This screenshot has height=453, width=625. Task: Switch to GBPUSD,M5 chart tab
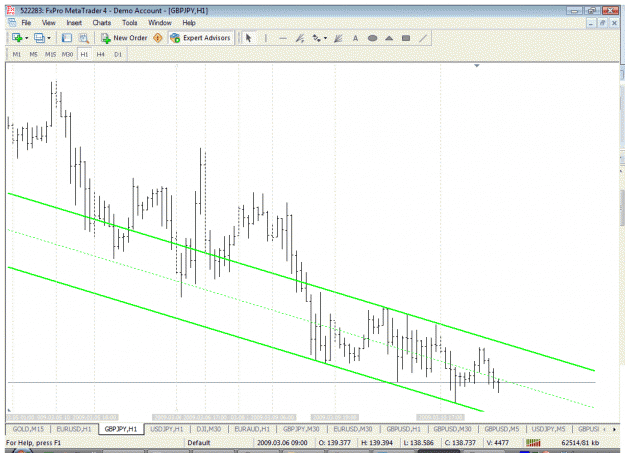(x=502, y=429)
